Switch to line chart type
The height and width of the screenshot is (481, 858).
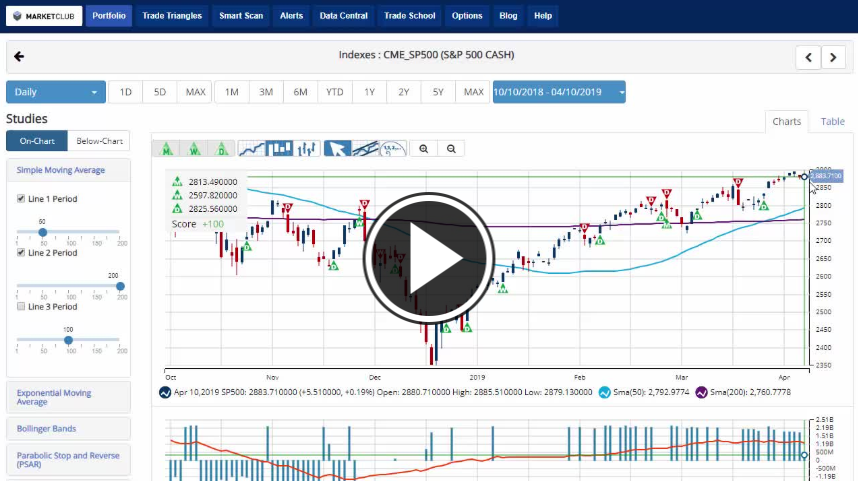(252, 148)
